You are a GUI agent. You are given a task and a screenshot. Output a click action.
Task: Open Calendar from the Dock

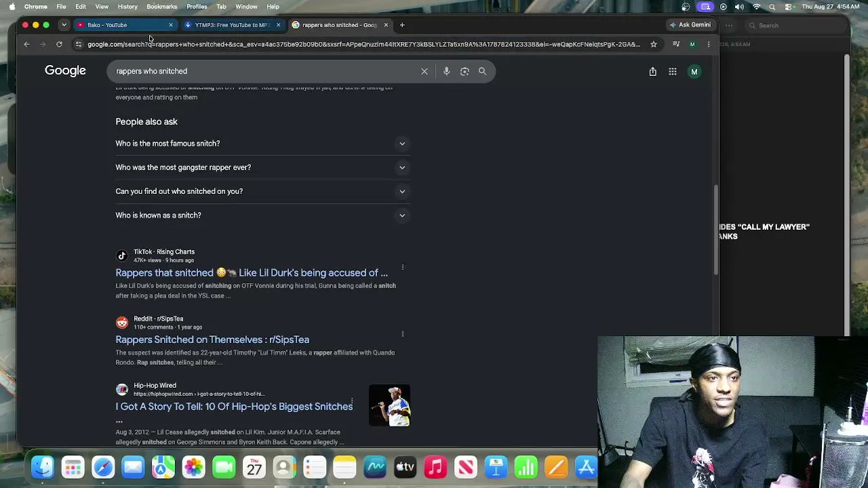(254, 467)
